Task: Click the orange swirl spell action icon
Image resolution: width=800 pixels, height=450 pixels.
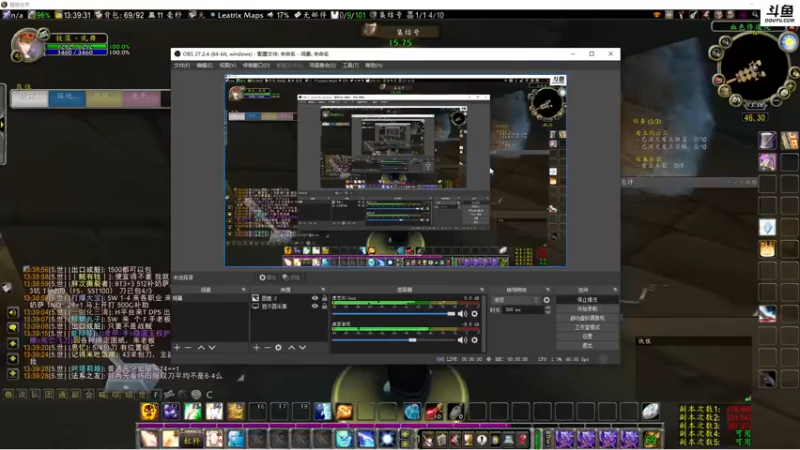Action: [x=344, y=411]
